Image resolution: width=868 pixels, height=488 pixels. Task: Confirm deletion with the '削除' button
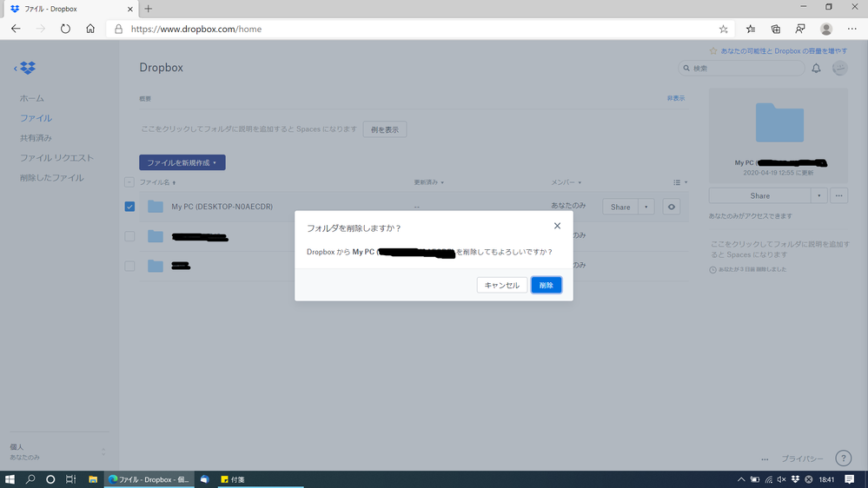pos(546,285)
